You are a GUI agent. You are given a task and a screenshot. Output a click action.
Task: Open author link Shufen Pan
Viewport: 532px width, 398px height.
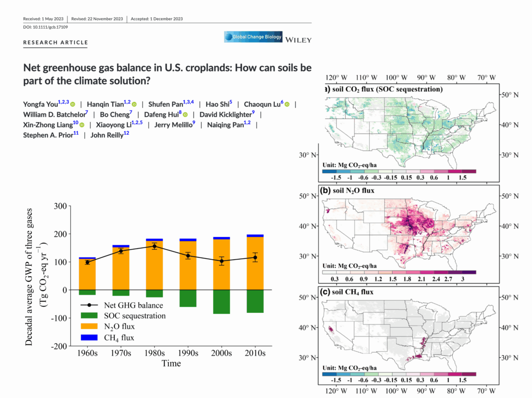[x=165, y=104]
